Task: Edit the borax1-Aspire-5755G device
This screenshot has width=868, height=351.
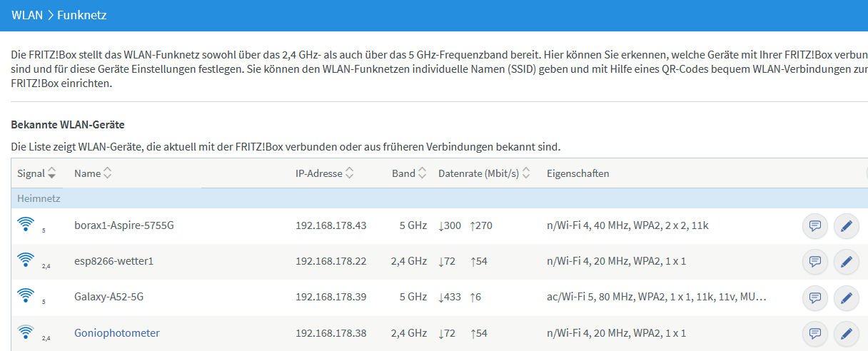Action: tap(847, 226)
